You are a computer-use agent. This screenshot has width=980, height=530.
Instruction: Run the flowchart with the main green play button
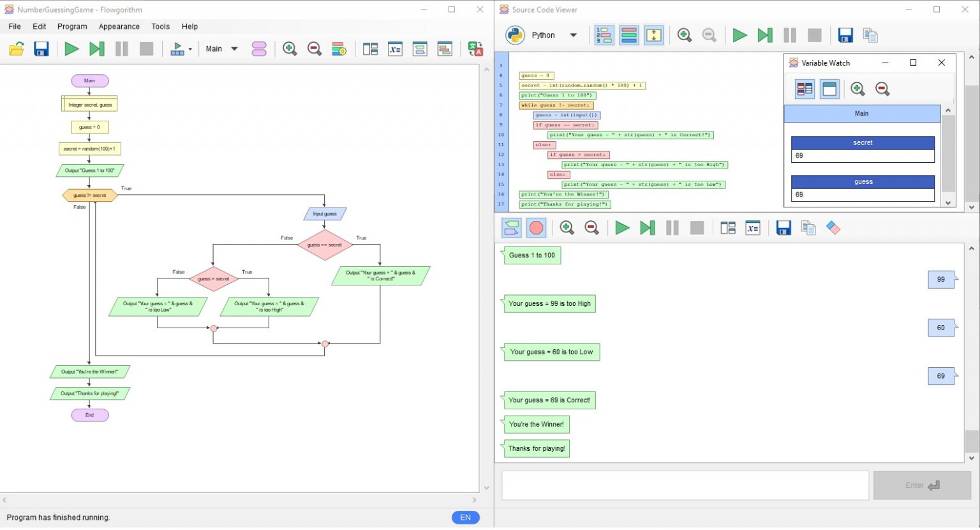click(71, 49)
